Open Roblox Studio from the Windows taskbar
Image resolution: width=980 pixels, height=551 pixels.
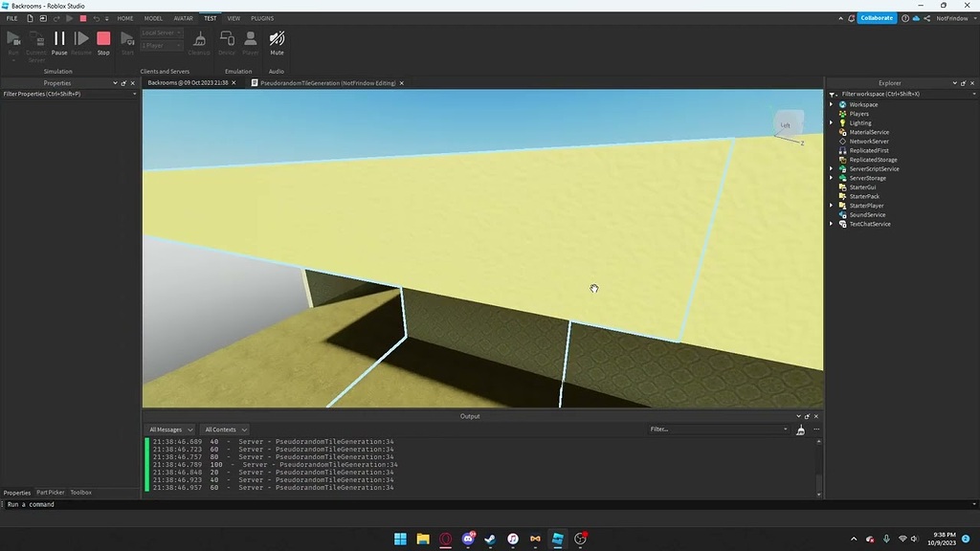point(558,539)
